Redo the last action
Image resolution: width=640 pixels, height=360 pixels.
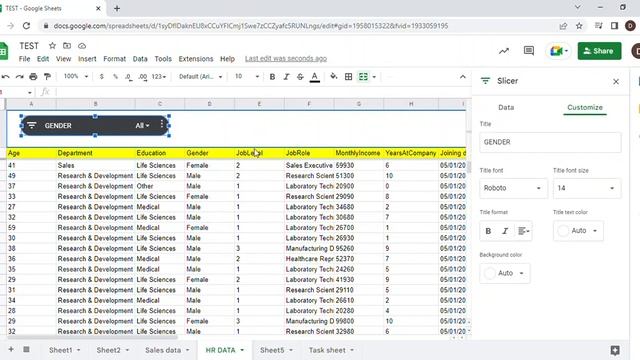19,77
